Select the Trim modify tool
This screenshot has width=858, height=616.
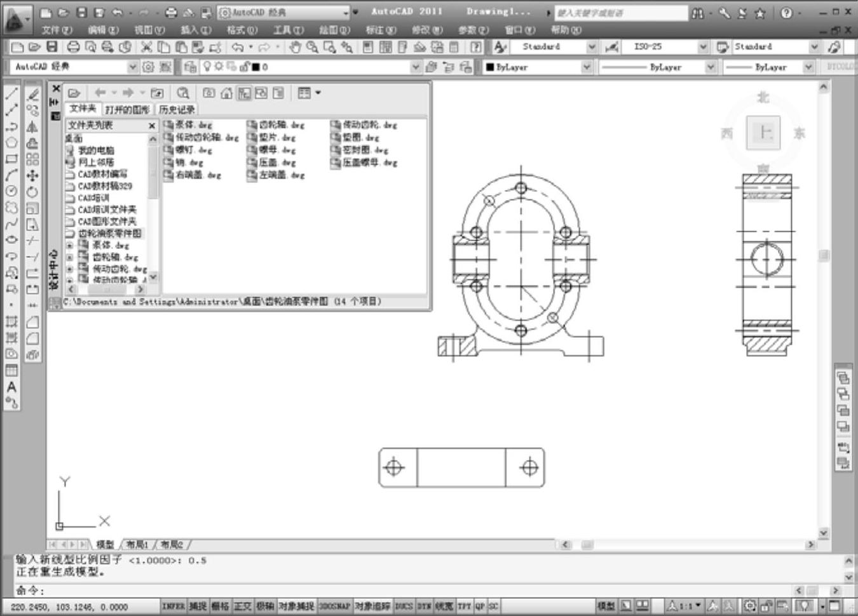click(33, 240)
